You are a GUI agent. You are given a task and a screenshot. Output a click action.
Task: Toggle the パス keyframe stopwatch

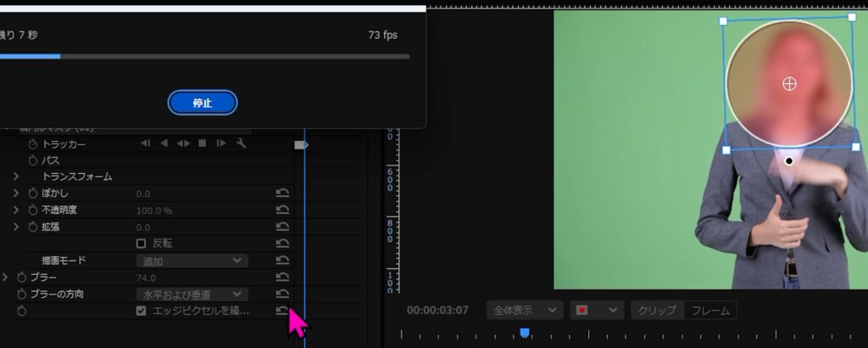(x=34, y=160)
